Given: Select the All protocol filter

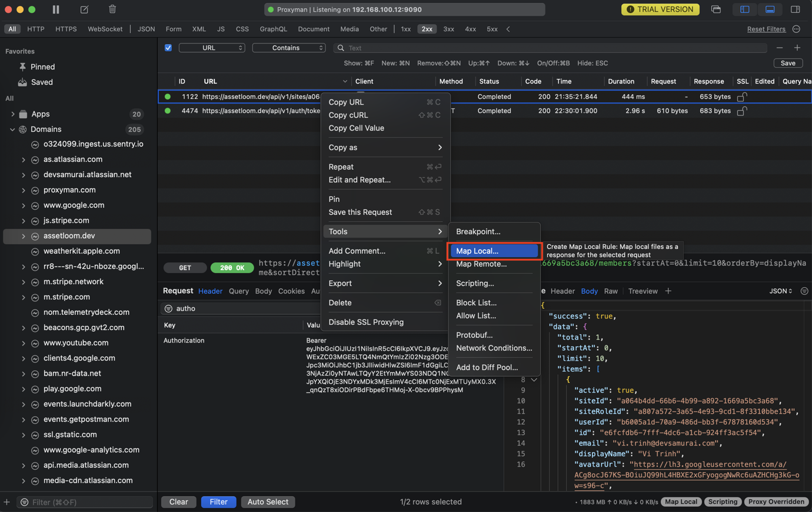Looking at the screenshot, I should pyautogui.click(x=12, y=29).
